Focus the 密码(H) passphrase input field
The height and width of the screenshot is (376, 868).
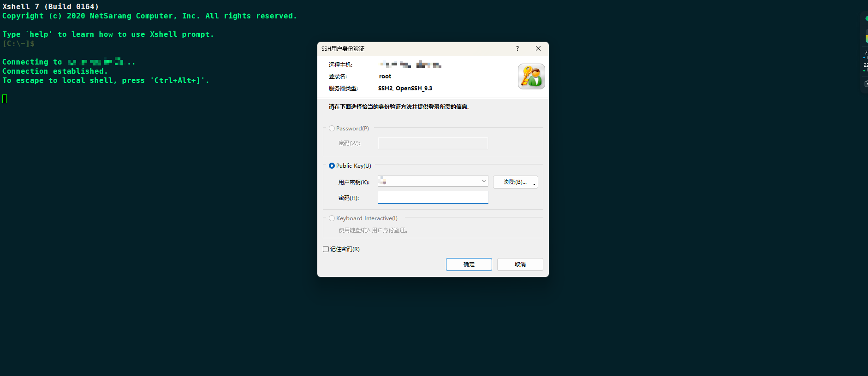[433, 198]
